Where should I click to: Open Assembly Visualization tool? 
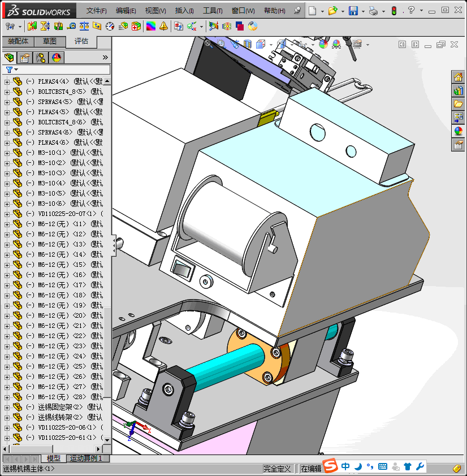(123, 27)
